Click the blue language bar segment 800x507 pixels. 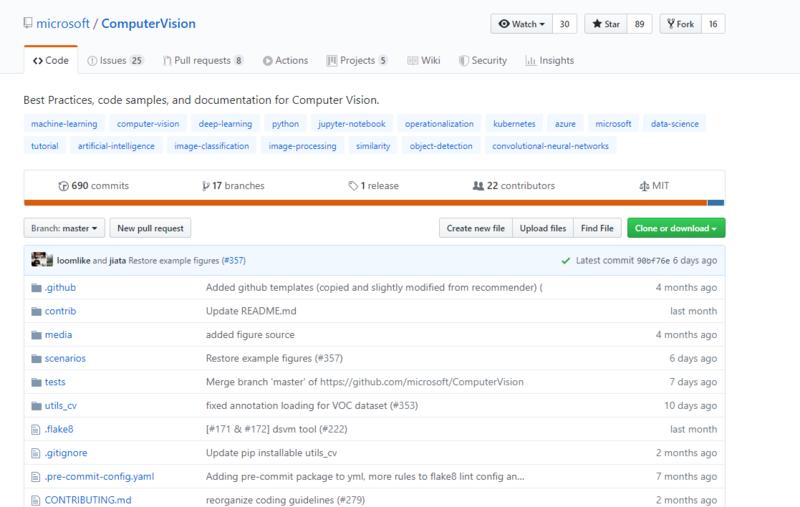pos(716,203)
